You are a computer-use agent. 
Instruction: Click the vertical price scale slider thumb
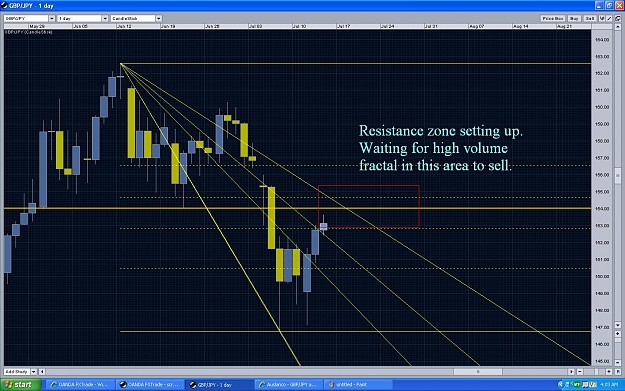[x=618, y=175]
